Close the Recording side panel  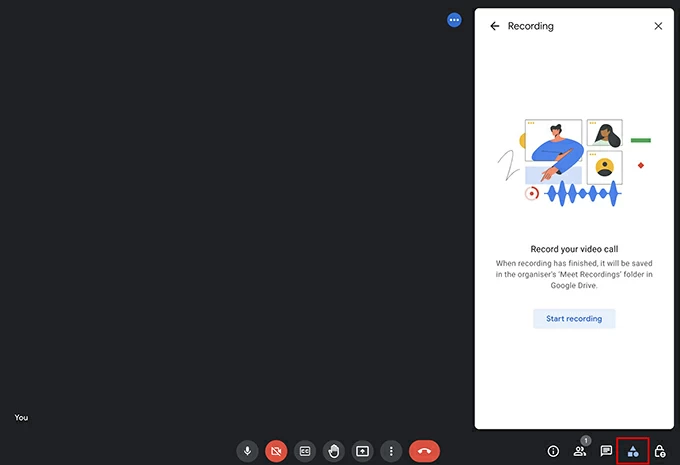pos(658,26)
